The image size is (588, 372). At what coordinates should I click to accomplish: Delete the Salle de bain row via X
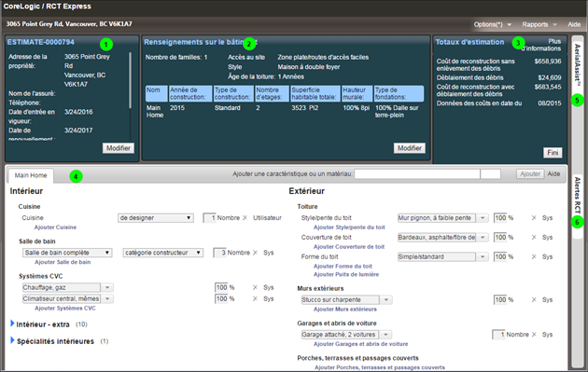[255, 253]
